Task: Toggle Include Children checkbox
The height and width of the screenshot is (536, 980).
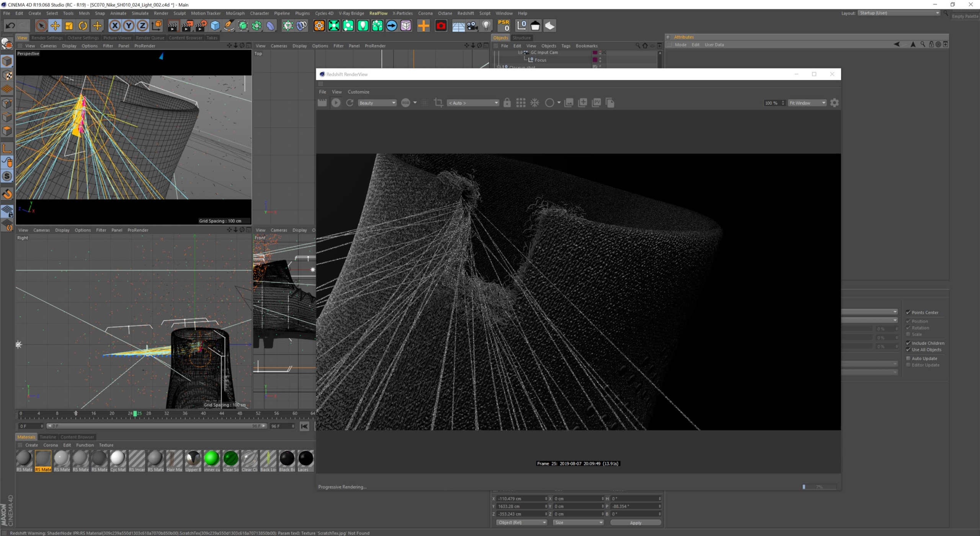Action: pyautogui.click(x=908, y=343)
